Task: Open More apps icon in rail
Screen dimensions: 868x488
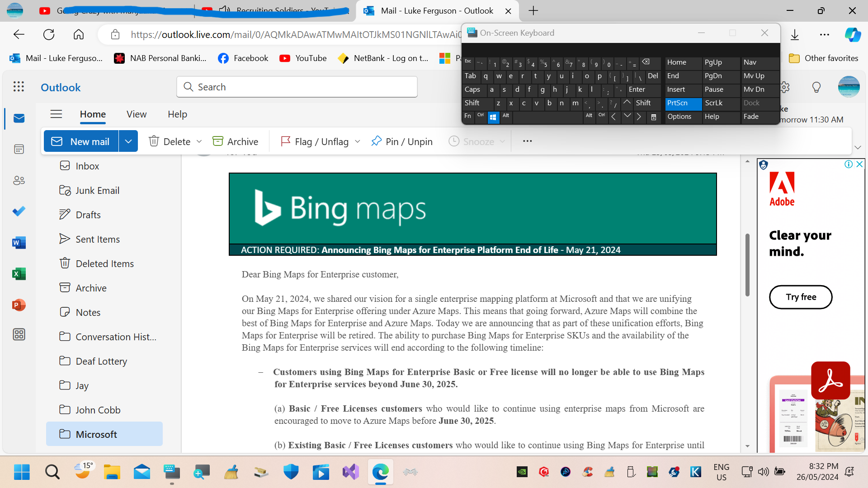Action: click(x=19, y=334)
